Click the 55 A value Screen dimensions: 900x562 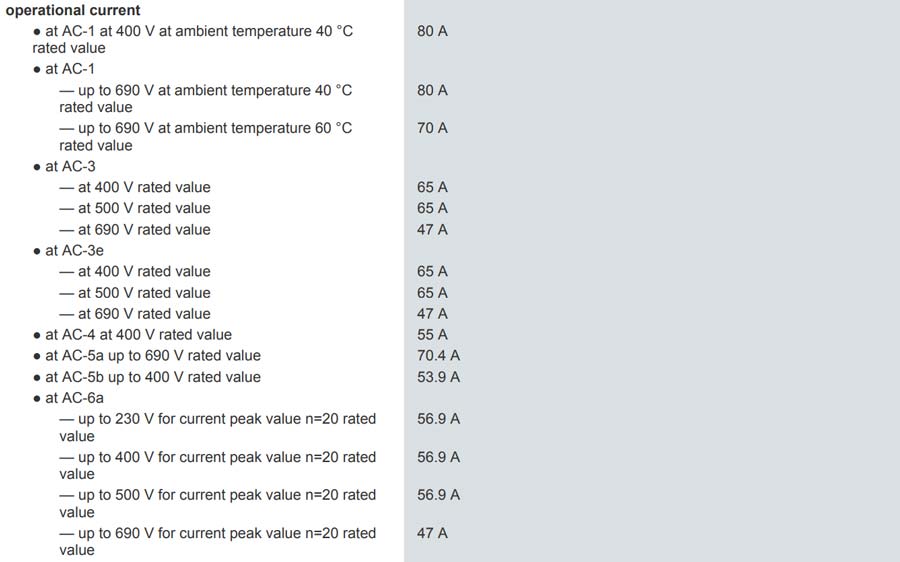click(432, 335)
